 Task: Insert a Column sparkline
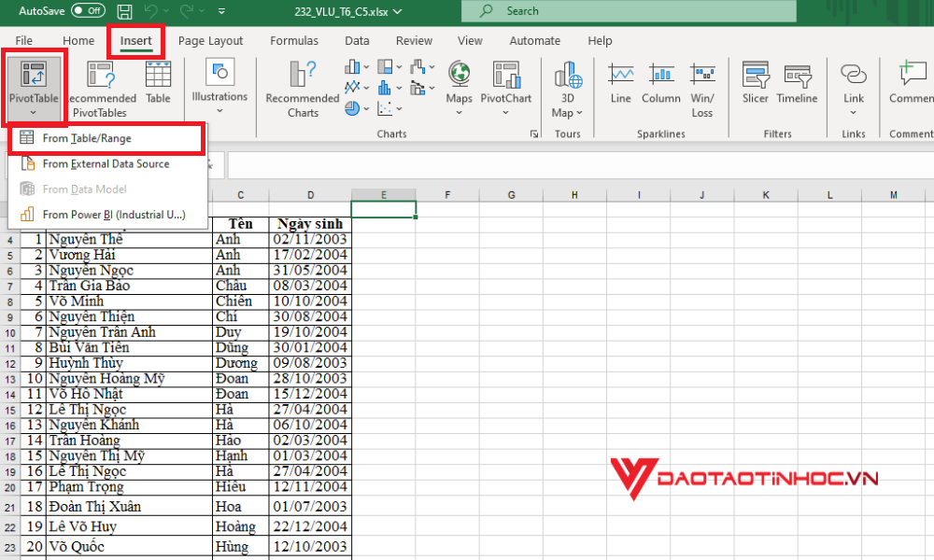point(661,82)
